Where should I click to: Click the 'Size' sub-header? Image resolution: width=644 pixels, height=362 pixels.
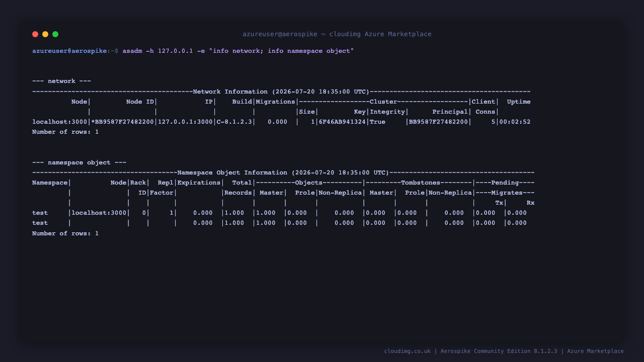(307, 112)
